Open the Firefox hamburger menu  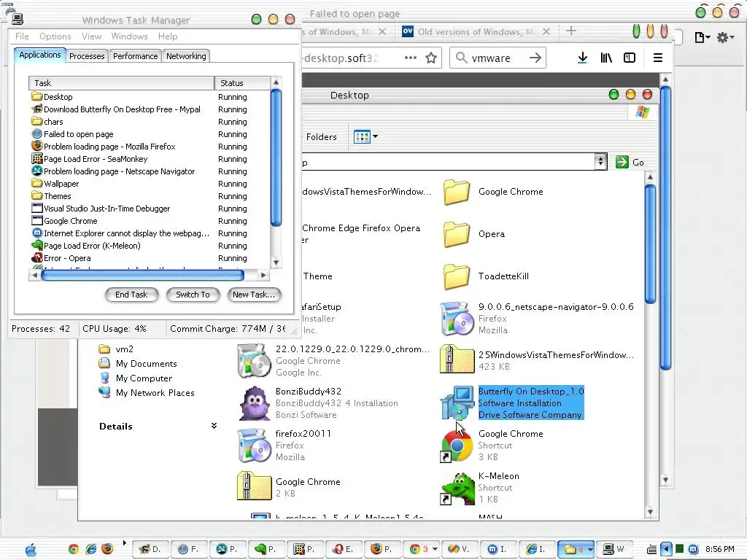click(x=658, y=58)
